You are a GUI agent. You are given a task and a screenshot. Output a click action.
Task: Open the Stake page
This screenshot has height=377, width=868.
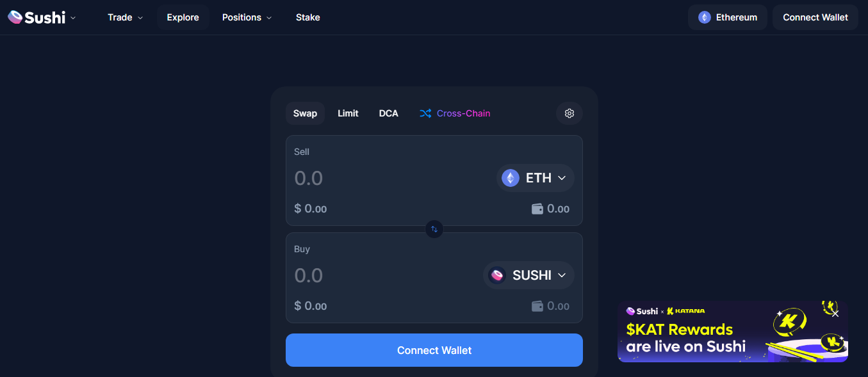[x=307, y=17]
